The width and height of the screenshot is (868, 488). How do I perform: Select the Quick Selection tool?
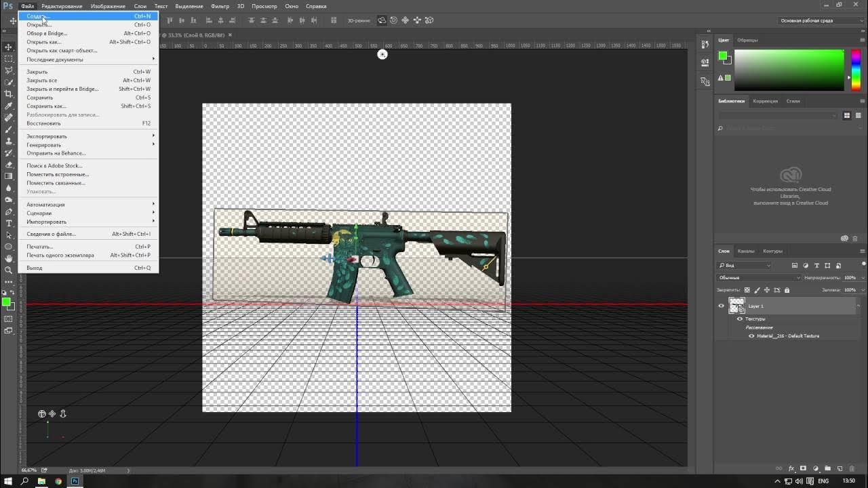(9, 82)
